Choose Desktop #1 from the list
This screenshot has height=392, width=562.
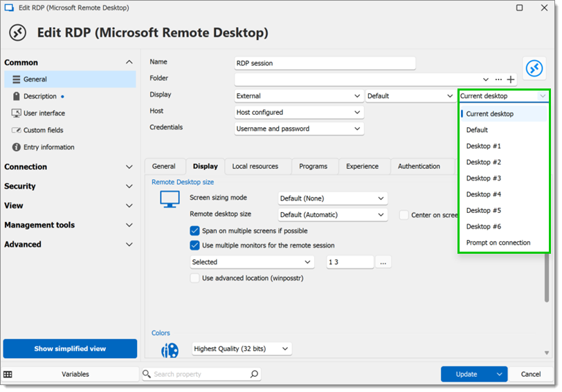point(504,146)
